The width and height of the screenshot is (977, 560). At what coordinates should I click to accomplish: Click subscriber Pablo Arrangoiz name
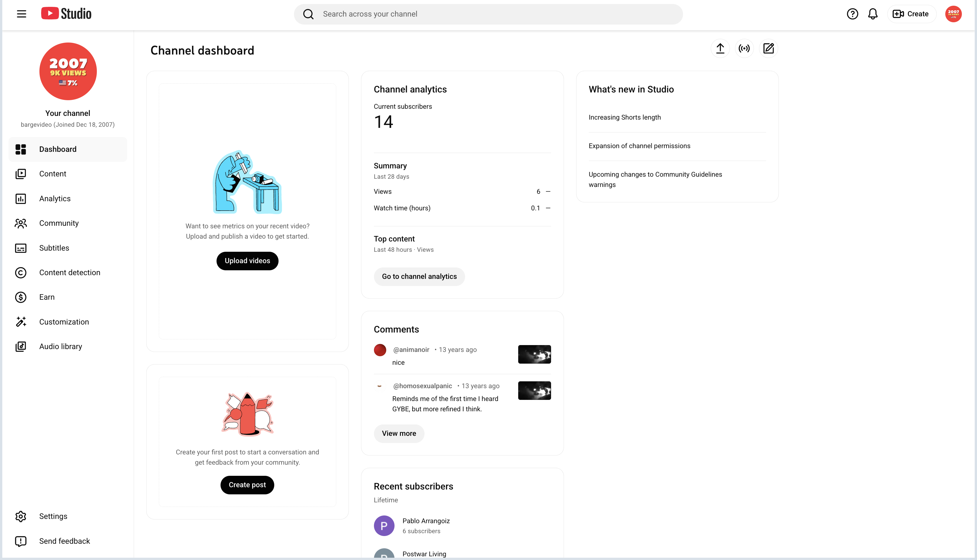click(426, 521)
